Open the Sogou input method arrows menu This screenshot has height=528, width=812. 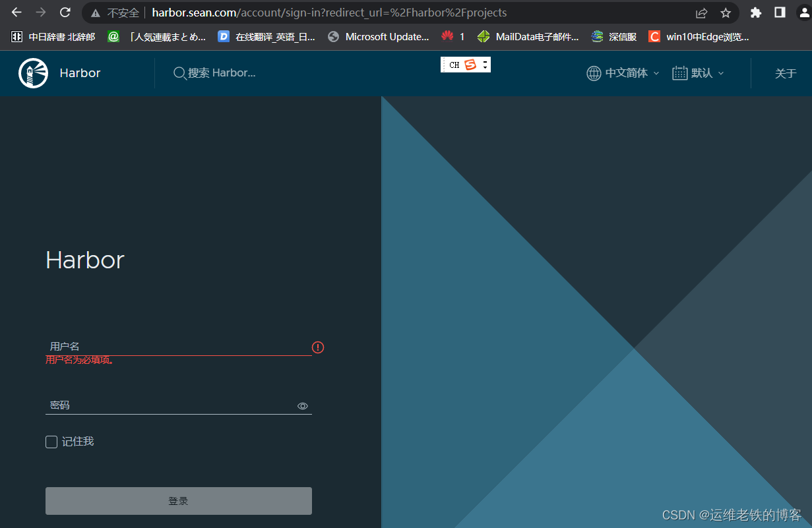point(485,65)
